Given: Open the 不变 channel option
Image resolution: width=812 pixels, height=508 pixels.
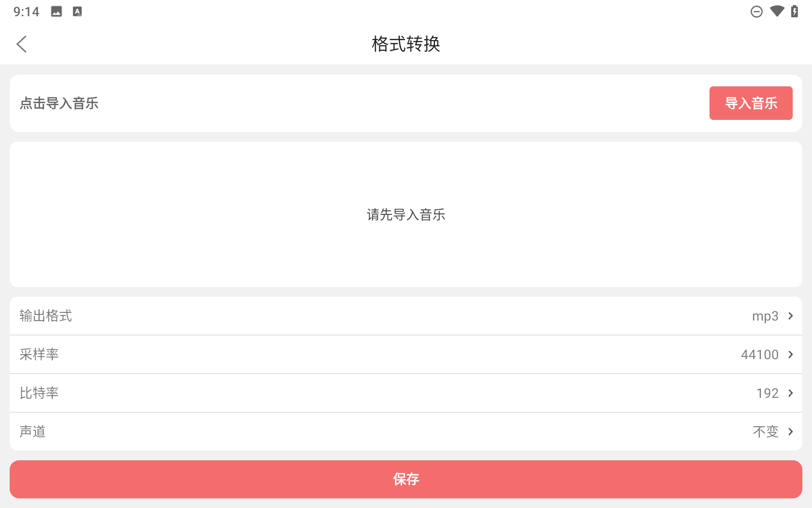Looking at the screenshot, I should point(765,432).
